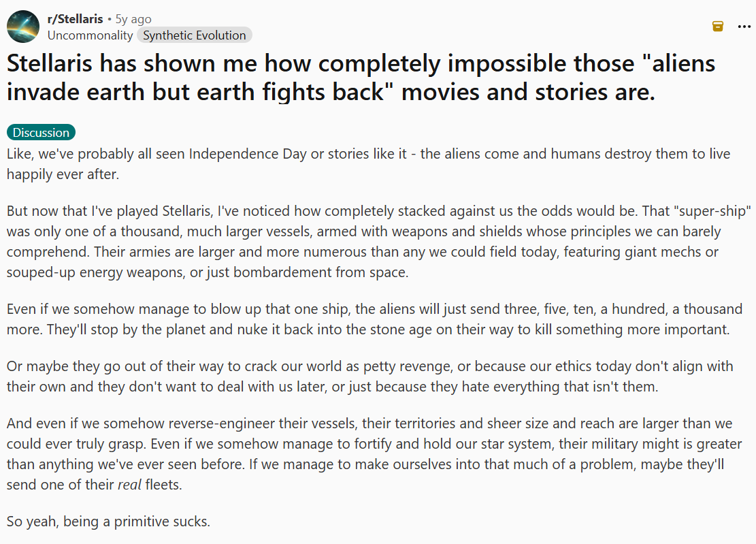Click the paragraph starting 'Or maybe they go out'
The width and height of the screenshot is (756, 544).
coord(369,377)
